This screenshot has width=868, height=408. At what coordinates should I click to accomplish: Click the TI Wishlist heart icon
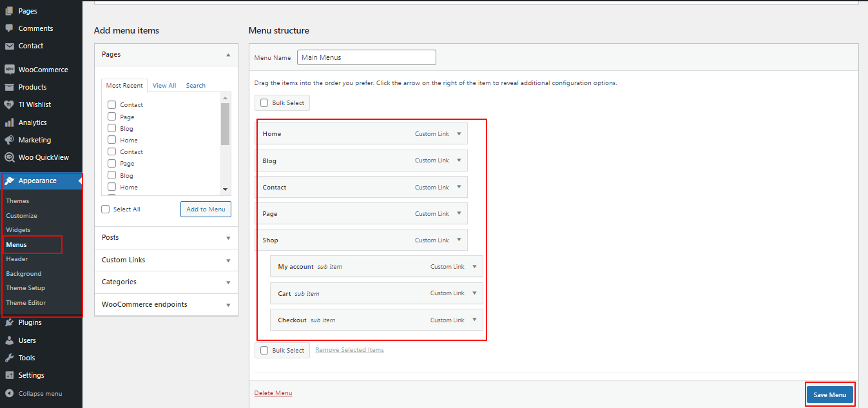point(9,104)
